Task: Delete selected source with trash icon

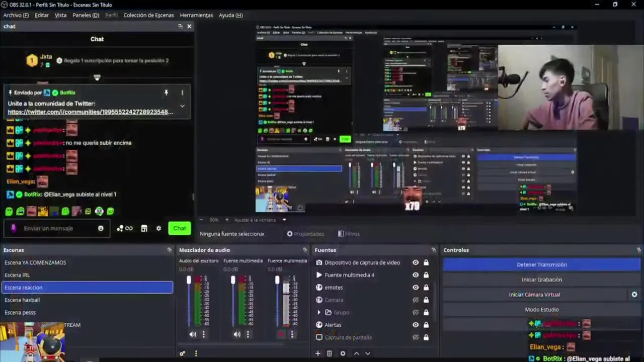Action: [x=330, y=353]
